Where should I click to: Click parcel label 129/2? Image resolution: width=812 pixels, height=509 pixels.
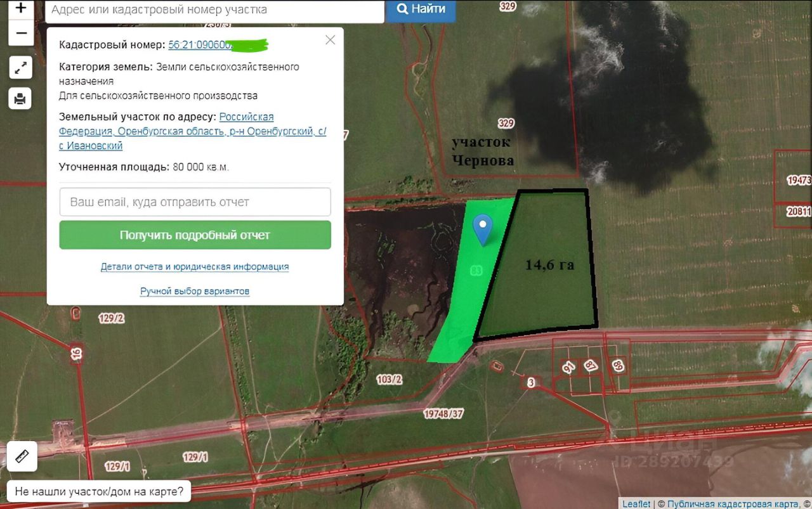(111, 318)
